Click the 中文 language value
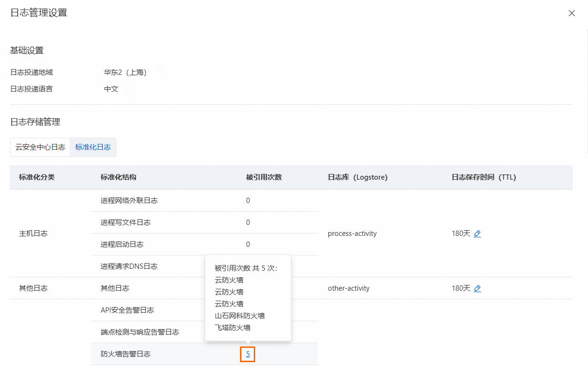The height and width of the screenshot is (366, 588). (111, 89)
